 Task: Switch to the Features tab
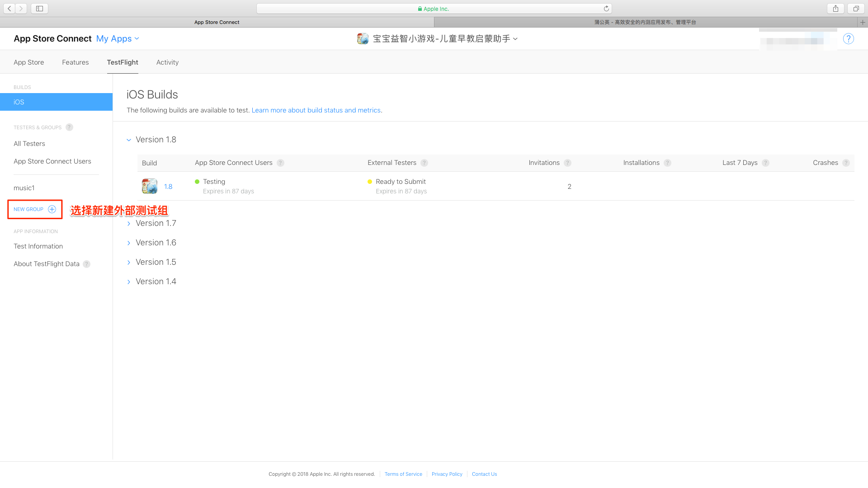click(75, 62)
